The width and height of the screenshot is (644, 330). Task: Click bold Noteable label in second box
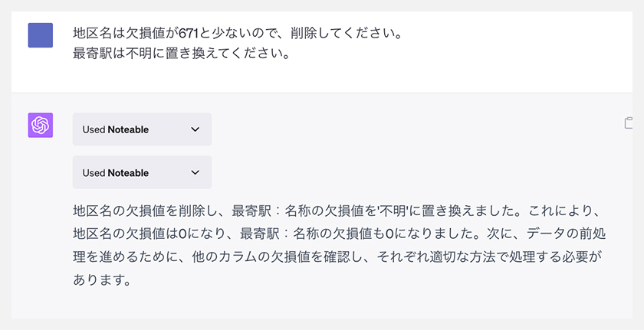tap(128, 173)
